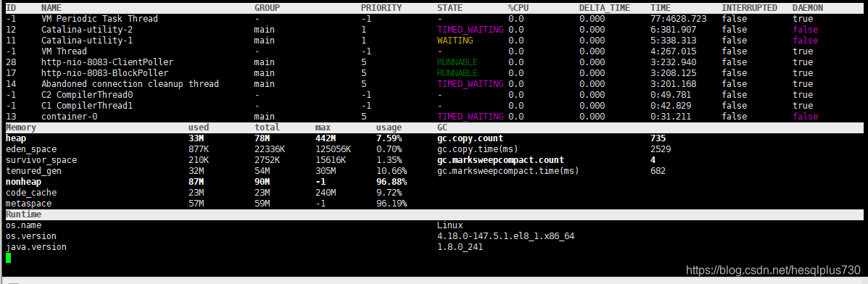Viewport: 868px width, 284px height.
Task: Click gc.copy.count value 735
Action: click(x=658, y=138)
